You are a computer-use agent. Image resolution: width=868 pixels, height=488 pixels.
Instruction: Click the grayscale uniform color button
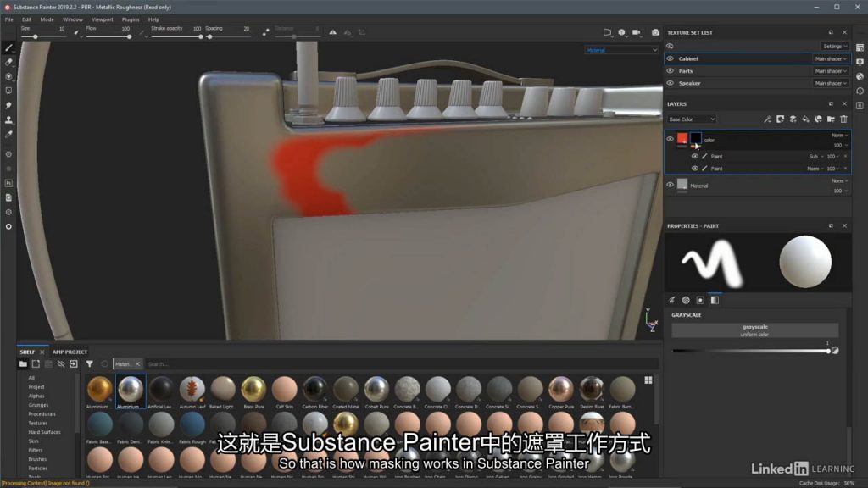coord(755,330)
